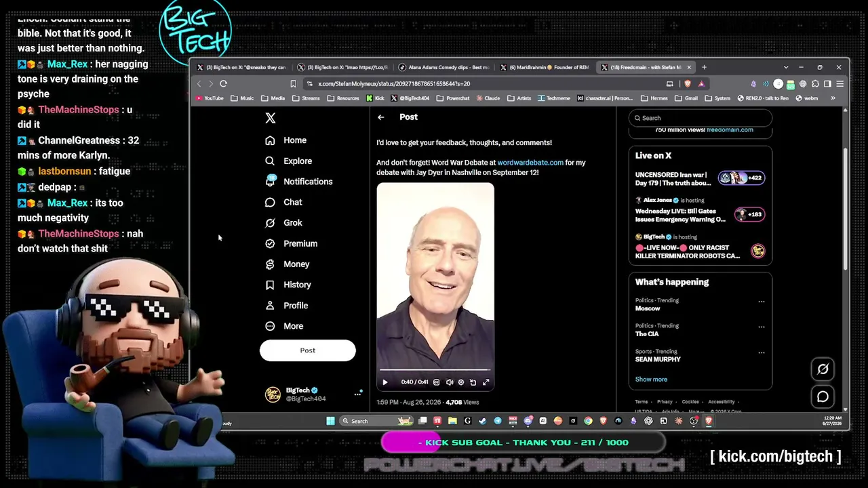The image size is (868, 488).
Task: Open the Extensions puzzle icon
Action: 815,84
